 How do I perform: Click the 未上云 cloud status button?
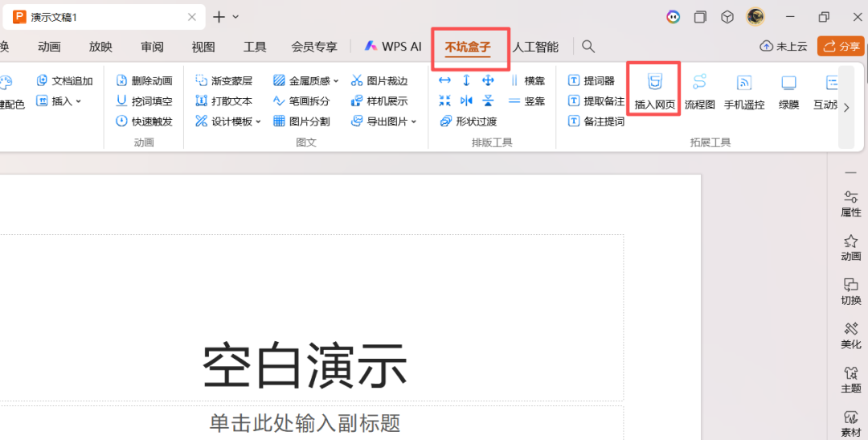[x=784, y=47]
